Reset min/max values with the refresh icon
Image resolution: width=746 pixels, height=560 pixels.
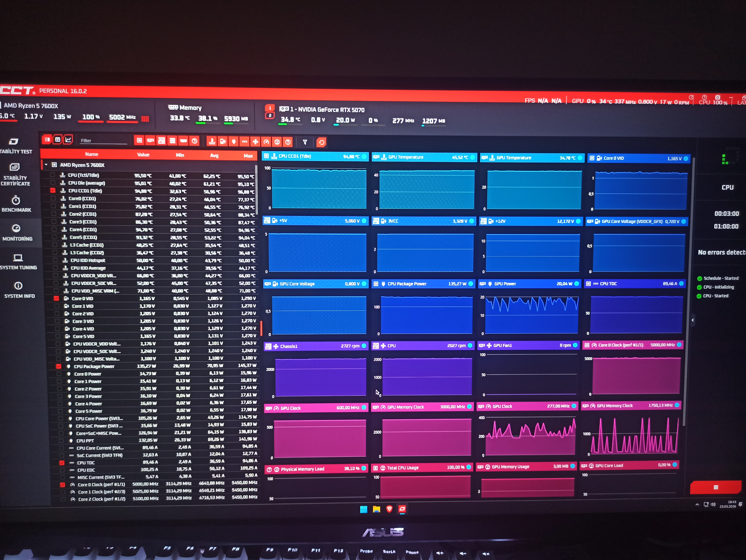pos(321,142)
